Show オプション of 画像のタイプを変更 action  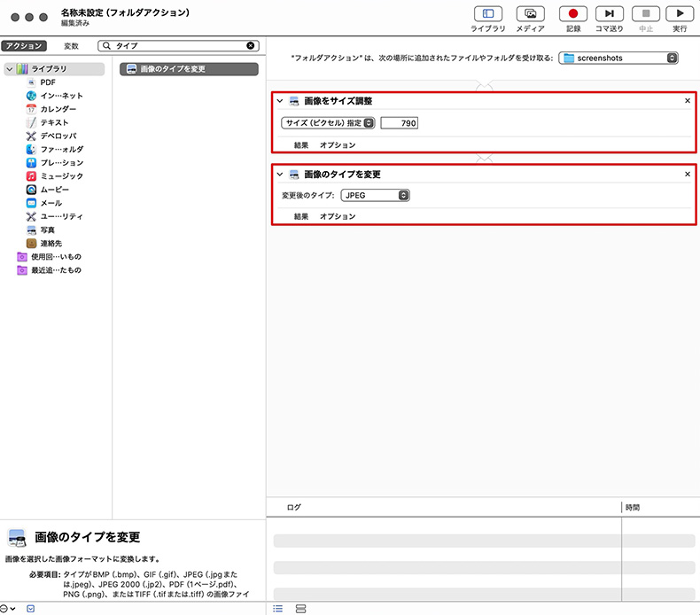[x=338, y=216]
